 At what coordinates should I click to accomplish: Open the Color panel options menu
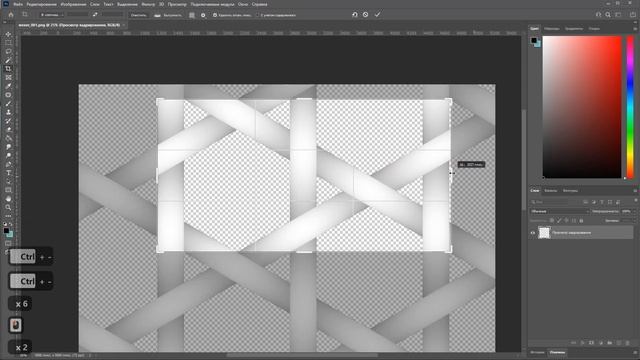point(635,29)
